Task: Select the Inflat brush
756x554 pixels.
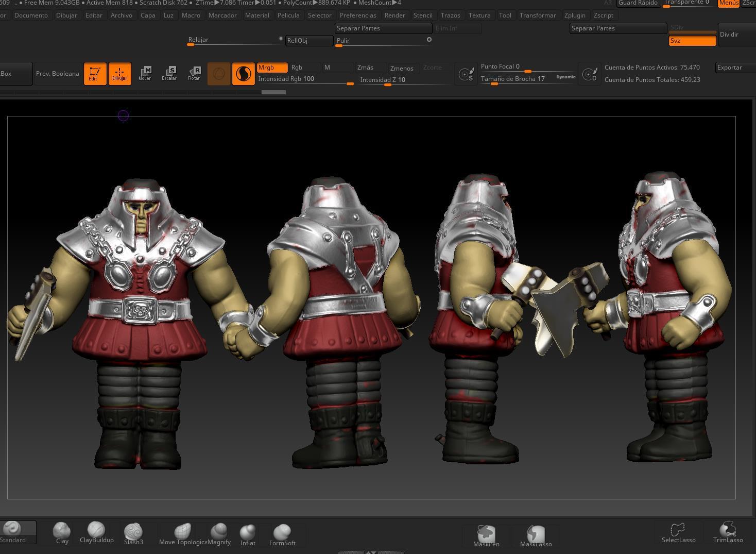Action: coord(248,531)
